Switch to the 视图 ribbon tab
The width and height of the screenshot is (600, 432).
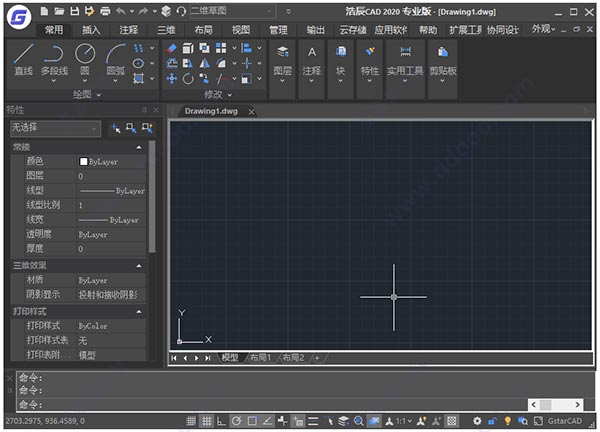click(241, 29)
